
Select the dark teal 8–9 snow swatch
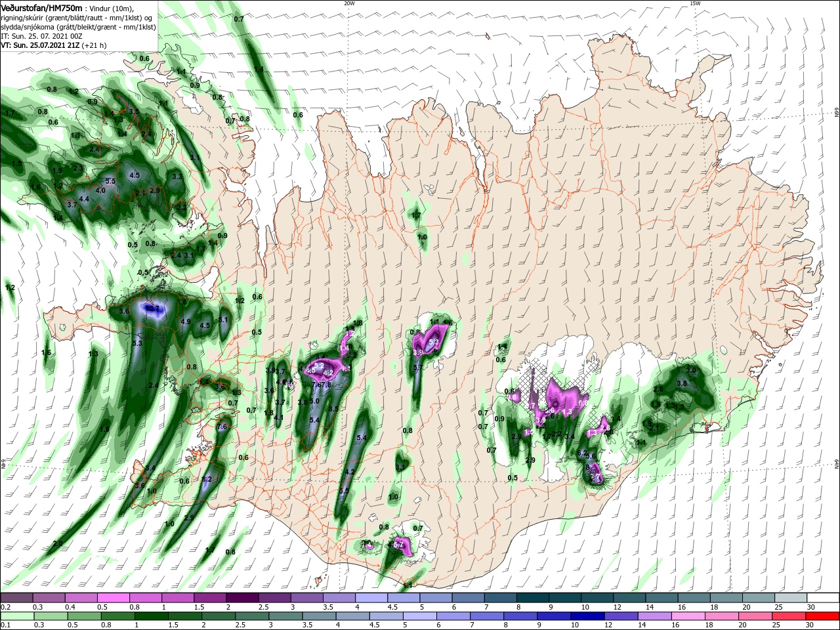click(533, 598)
